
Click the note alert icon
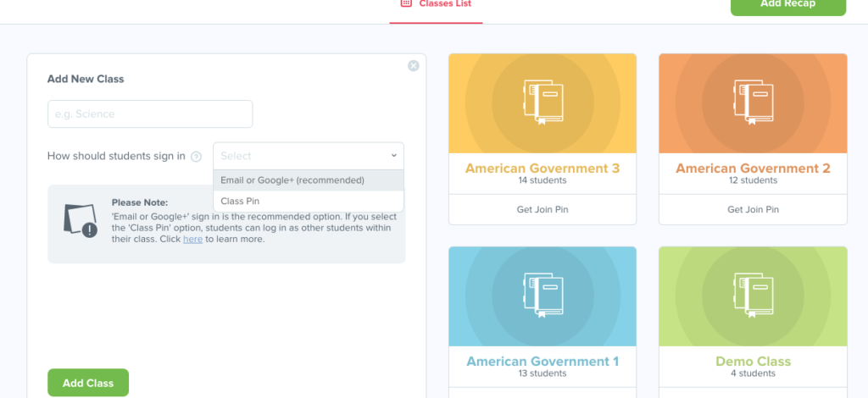pyautogui.click(x=81, y=220)
